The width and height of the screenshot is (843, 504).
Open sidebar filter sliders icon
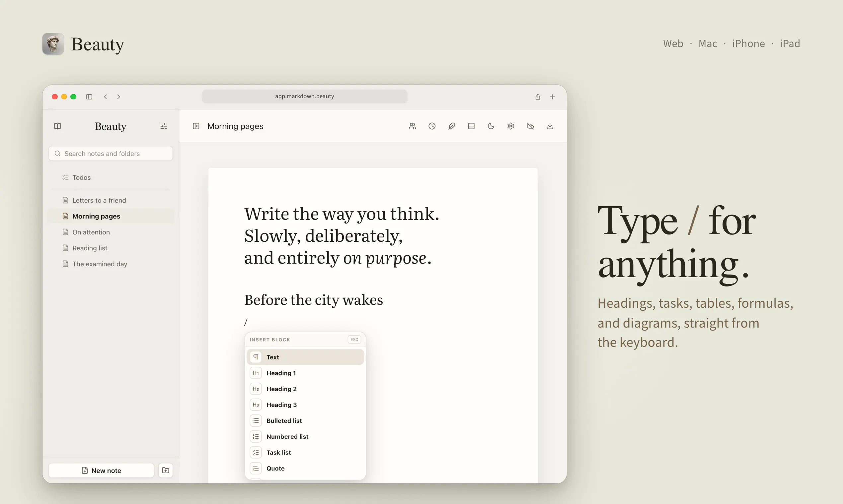tap(164, 126)
